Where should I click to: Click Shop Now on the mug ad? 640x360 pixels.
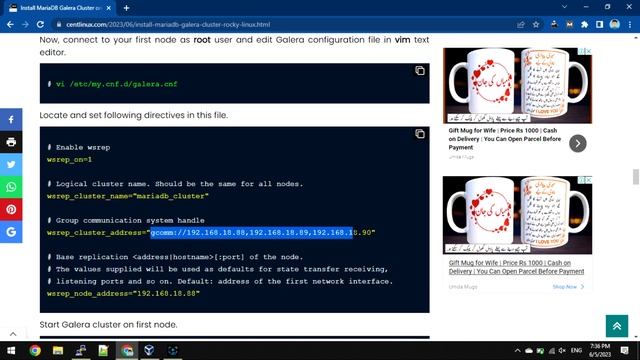click(568, 287)
